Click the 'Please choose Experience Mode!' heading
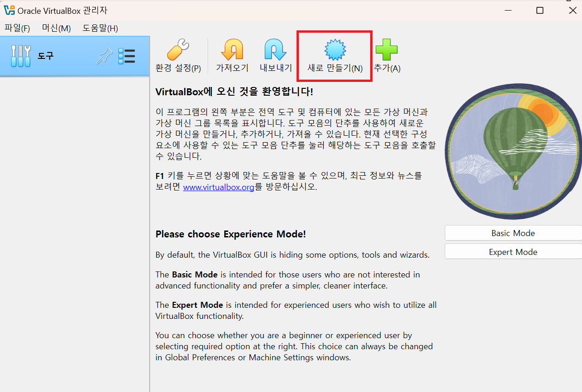Screen dimensions: 582x392 point(231,234)
